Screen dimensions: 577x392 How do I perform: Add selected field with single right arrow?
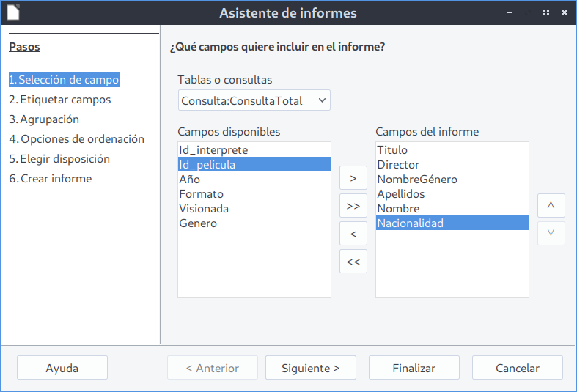(353, 179)
